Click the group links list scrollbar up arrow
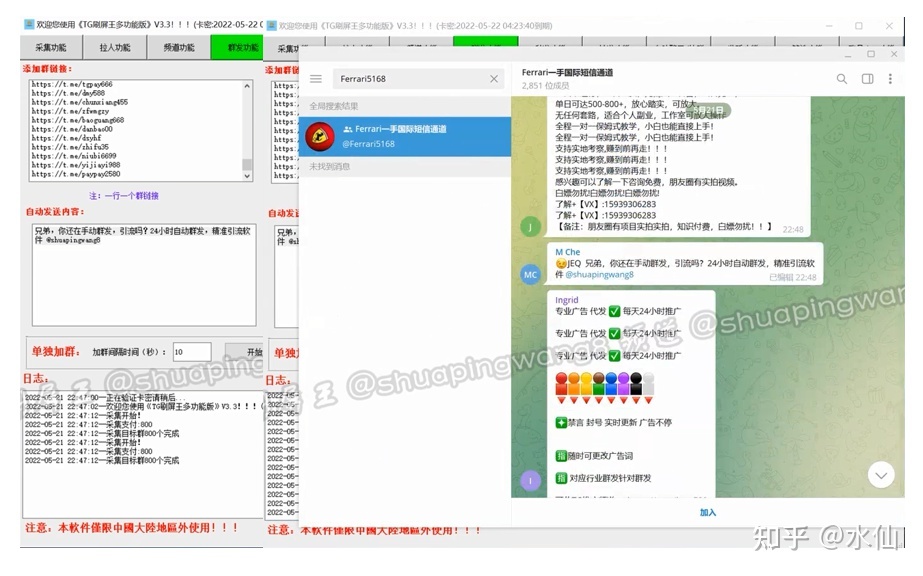 coord(247,86)
